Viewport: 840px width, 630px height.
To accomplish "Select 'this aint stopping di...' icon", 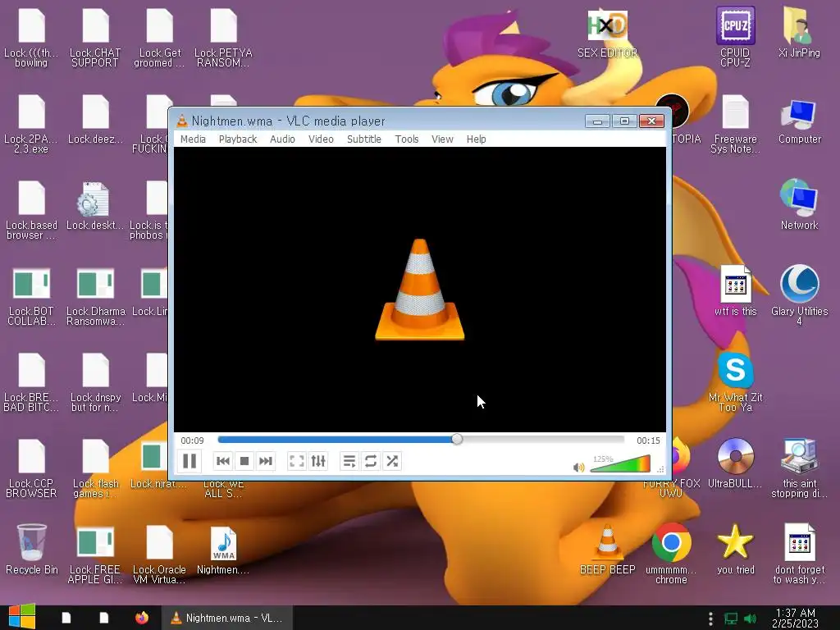I will (x=799, y=468).
